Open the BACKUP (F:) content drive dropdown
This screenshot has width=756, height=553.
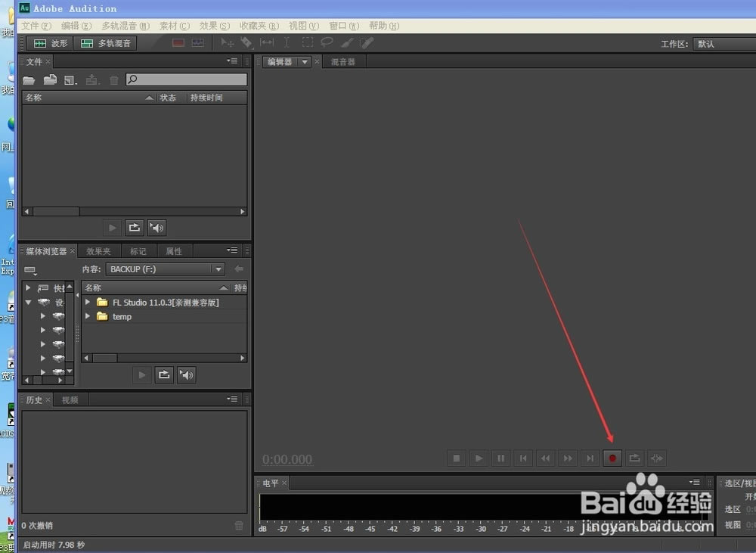218,269
